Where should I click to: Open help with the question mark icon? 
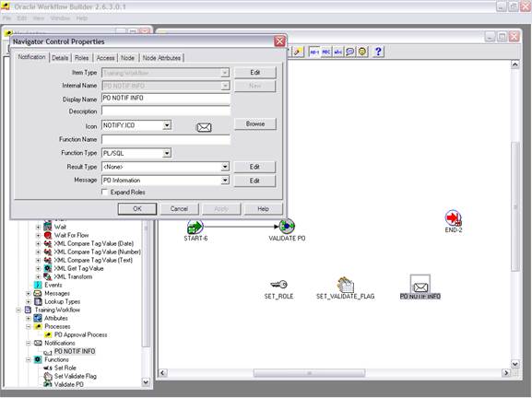click(378, 52)
